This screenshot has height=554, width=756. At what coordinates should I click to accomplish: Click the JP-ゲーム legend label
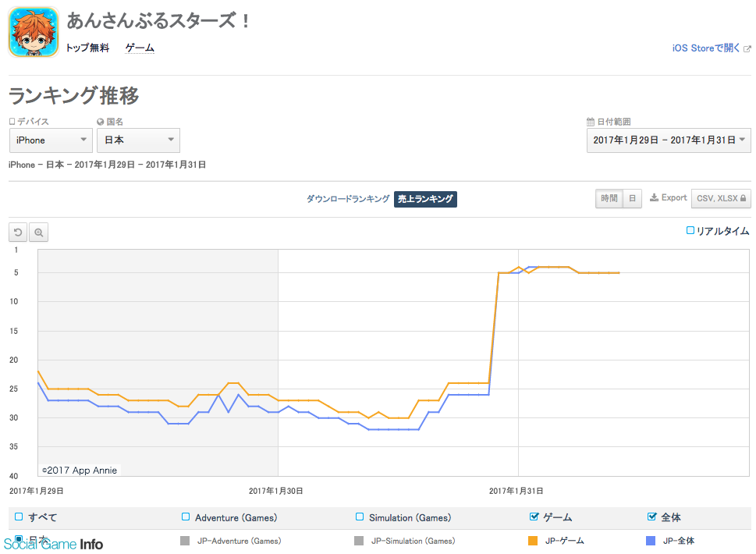tap(565, 541)
